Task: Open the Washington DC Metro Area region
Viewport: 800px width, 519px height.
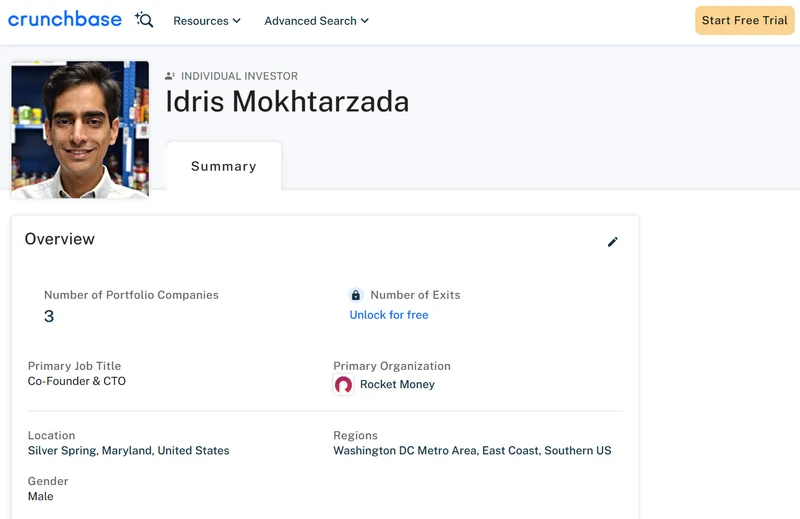Action: 405,451
